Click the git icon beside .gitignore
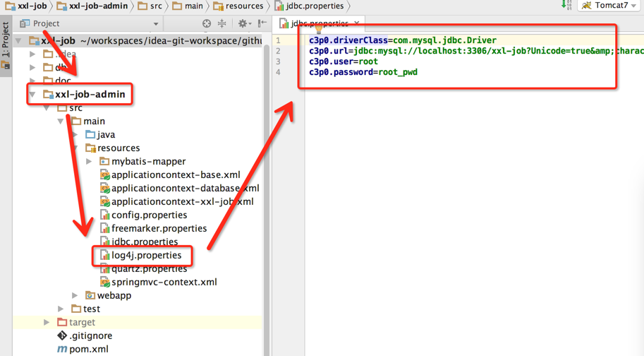644x356 pixels. [62, 336]
